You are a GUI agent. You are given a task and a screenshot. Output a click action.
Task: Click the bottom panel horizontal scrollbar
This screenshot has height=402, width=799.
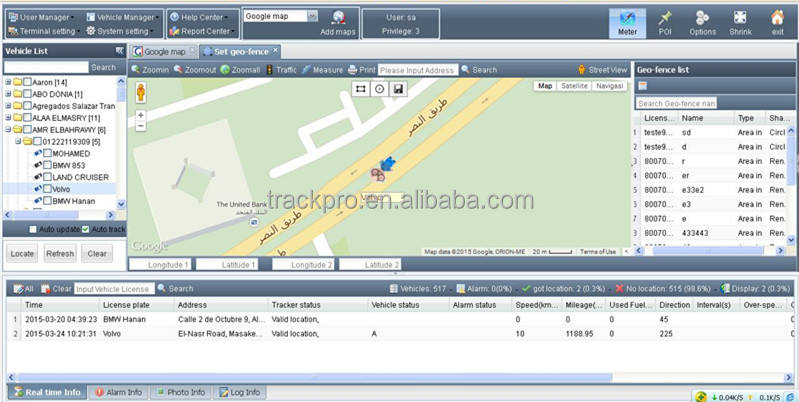coord(315,378)
